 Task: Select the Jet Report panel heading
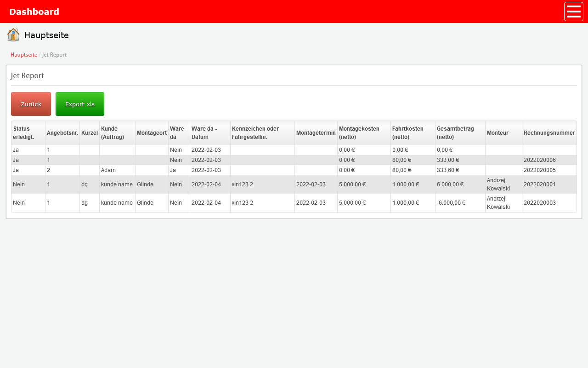(x=28, y=76)
